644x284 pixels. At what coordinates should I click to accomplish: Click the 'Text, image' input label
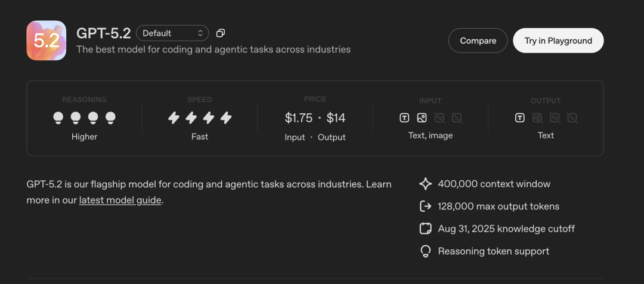431,135
